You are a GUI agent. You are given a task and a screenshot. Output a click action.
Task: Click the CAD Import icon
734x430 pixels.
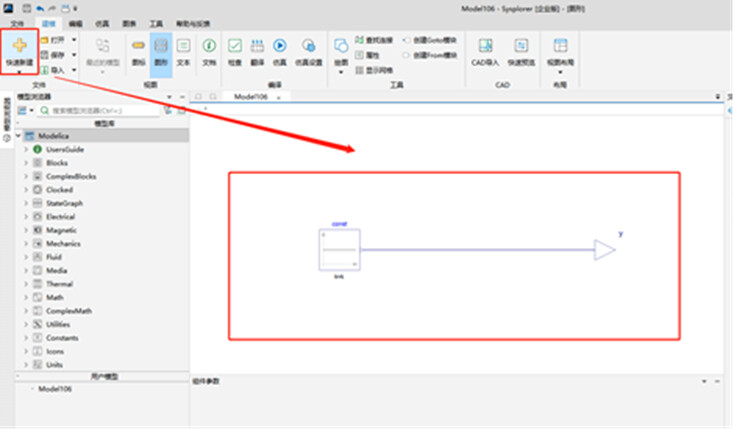point(485,45)
